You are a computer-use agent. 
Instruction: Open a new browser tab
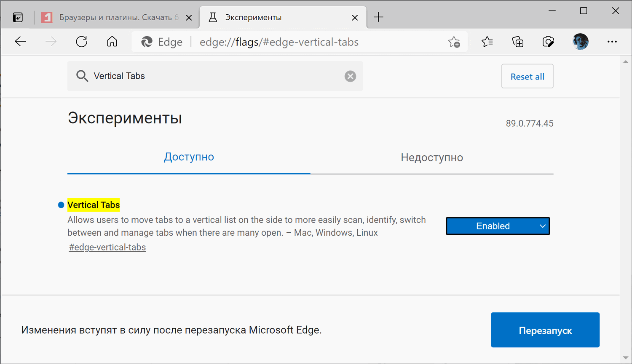(x=378, y=17)
